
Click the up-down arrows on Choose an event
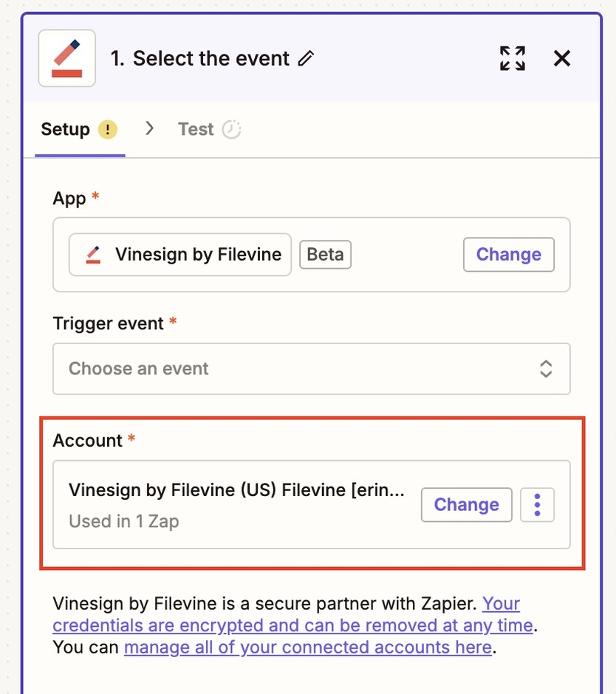[x=546, y=368]
